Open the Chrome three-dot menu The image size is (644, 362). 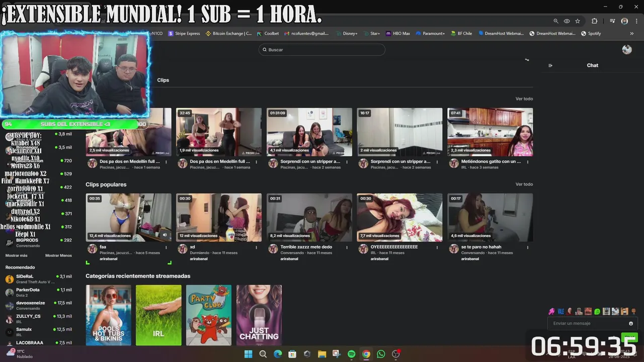[636, 21]
